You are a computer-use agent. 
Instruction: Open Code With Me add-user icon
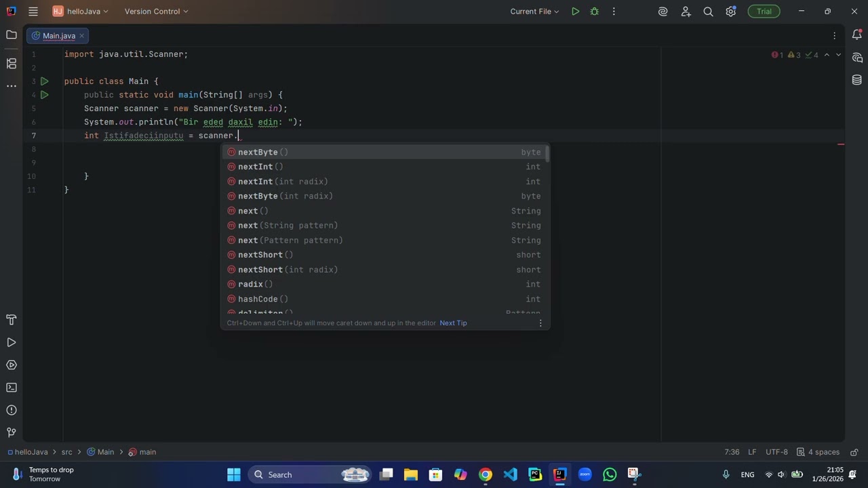[x=686, y=12]
